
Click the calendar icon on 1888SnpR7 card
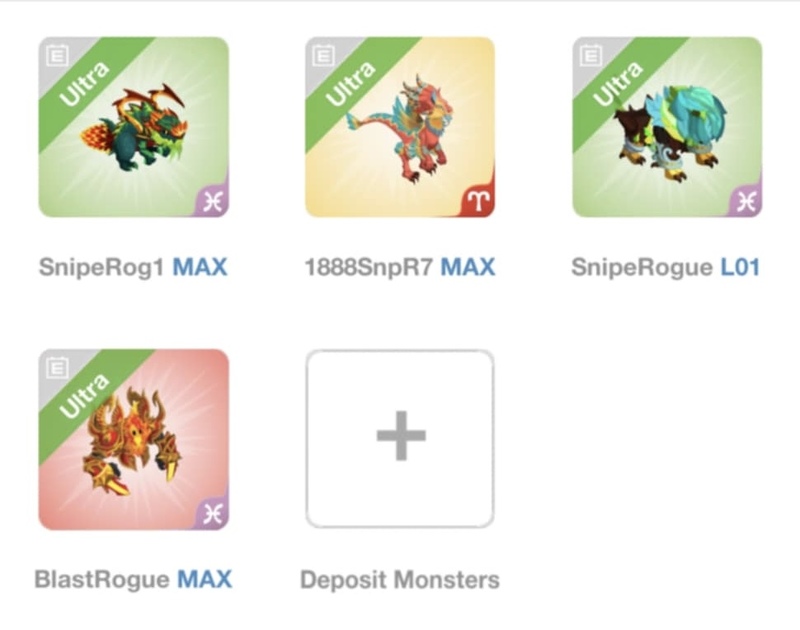coord(323,56)
